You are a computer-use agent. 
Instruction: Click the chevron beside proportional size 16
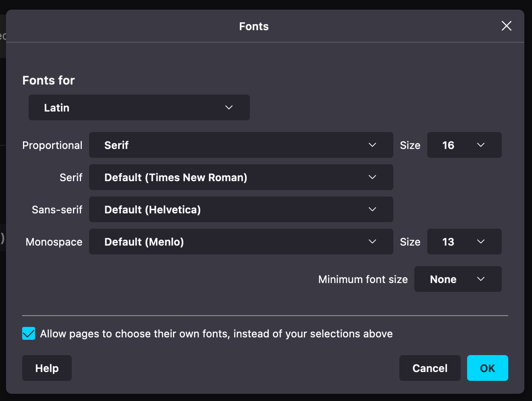pos(480,145)
